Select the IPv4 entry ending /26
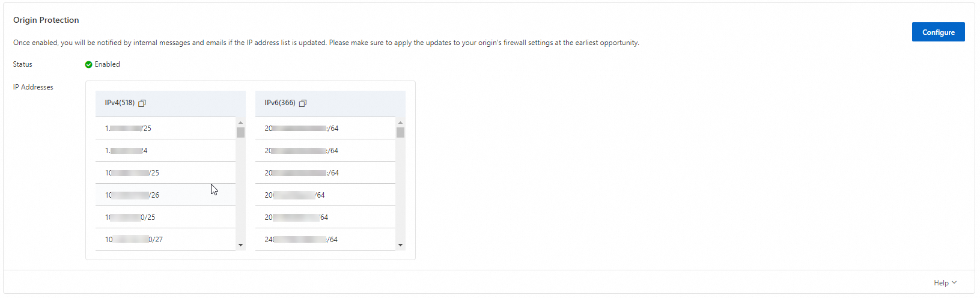This screenshot has width=980, height=298. [165, 195]
